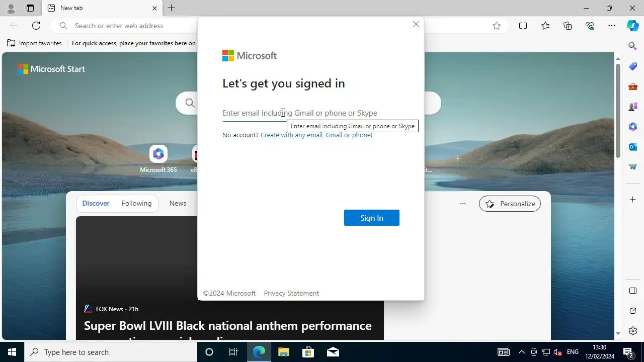Open sidebar Search icon
Image resolution: width=644 pixels, height=362 pixels.
(633, 46)
